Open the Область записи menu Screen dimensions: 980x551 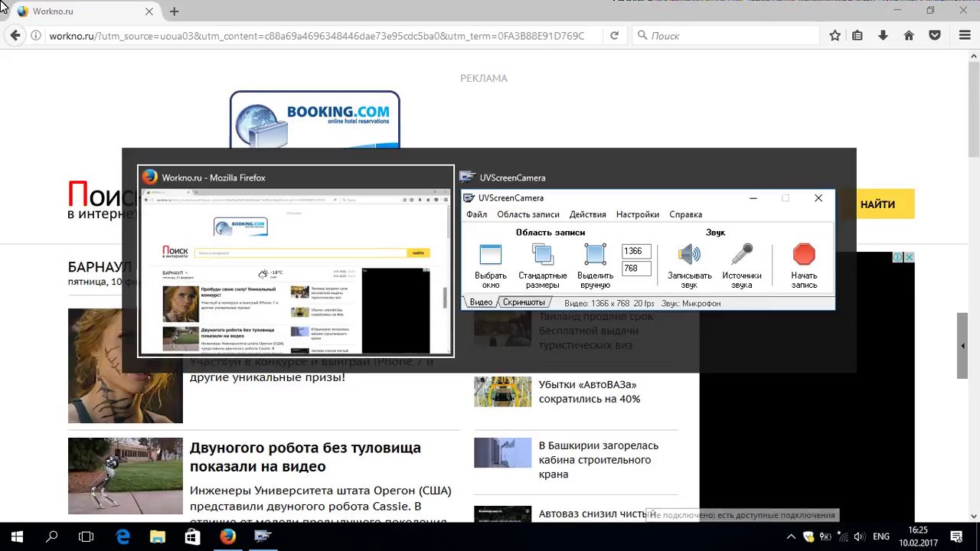[528, 214]
